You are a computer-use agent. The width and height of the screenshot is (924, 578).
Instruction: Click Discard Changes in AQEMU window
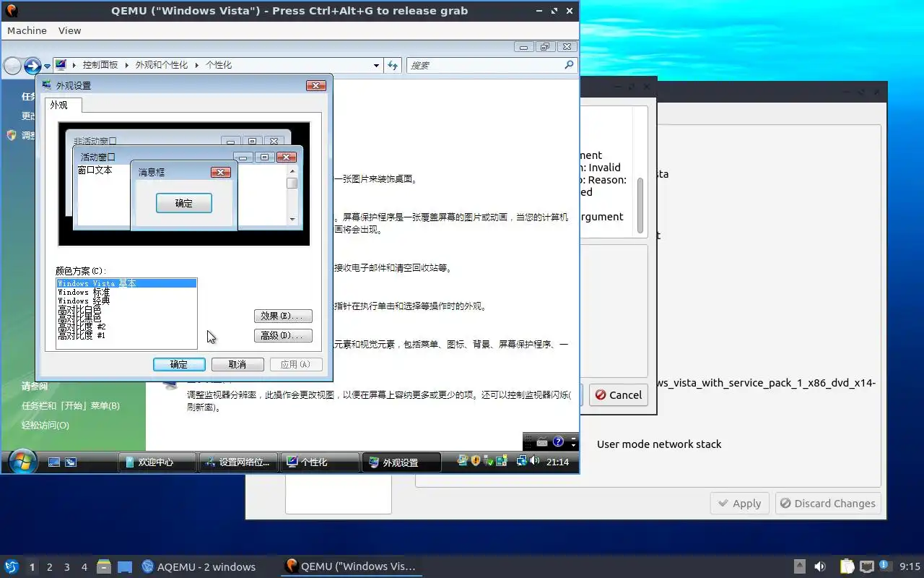point(828,504)
